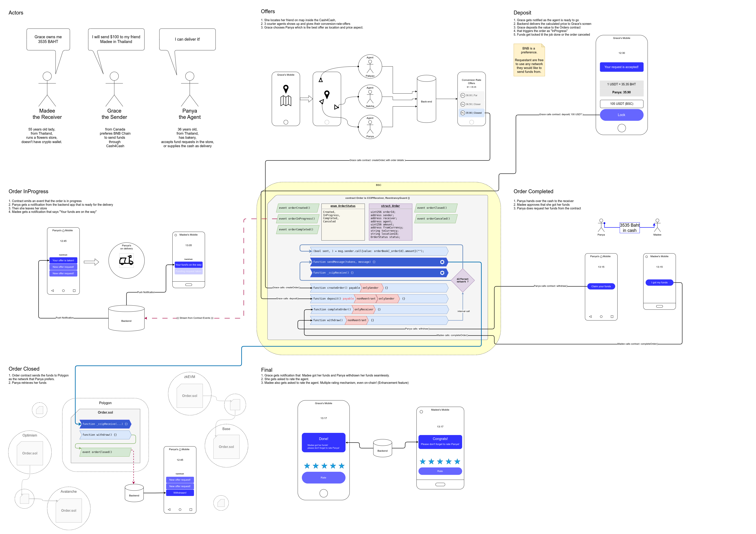The height and width of the screenshot is (534, 756).
Task: Click the hexagon icon on sendMessage function row
Action: (442, 262)
